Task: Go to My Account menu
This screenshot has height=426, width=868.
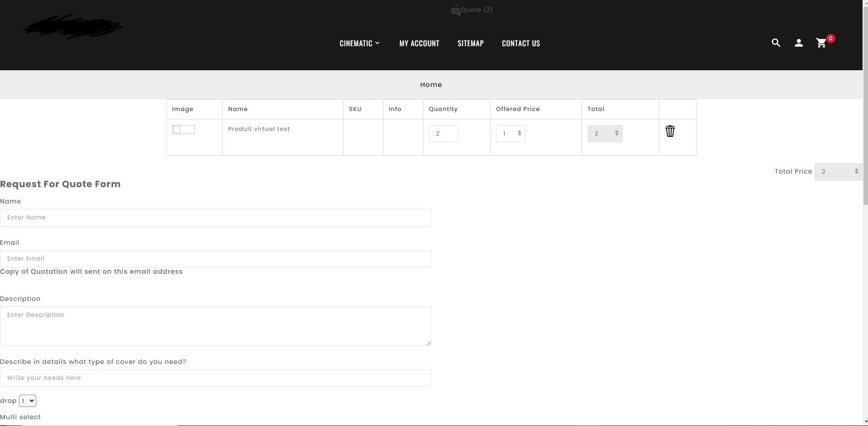Action: click(x=419, y=43)
